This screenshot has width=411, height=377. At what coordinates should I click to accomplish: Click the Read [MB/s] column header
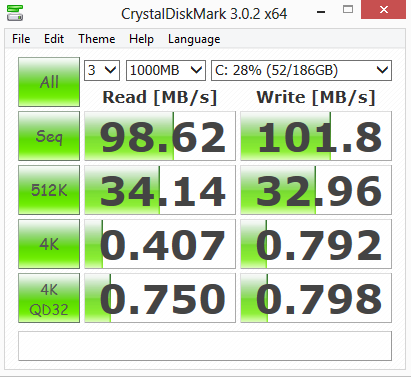click(x=160, y=97)
